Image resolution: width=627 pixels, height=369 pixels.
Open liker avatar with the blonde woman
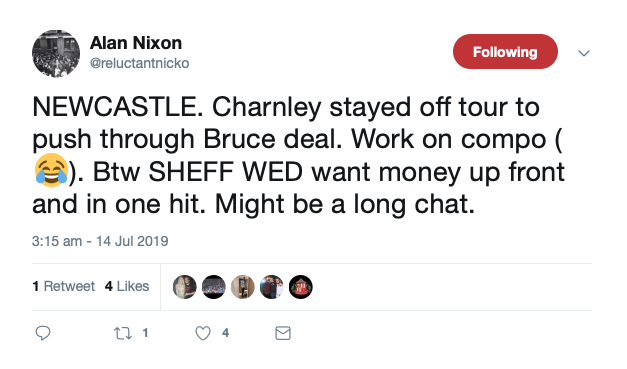(x=185, y=287)
